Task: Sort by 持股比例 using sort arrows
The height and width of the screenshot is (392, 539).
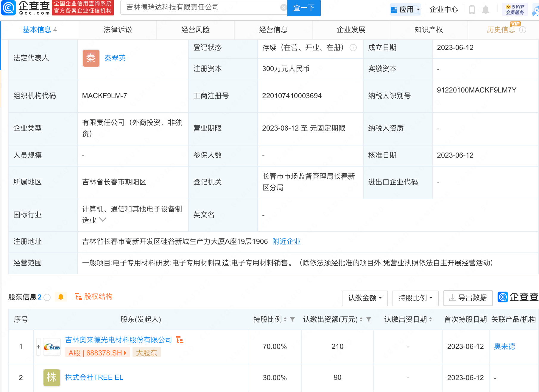Action: pos(285,319)
